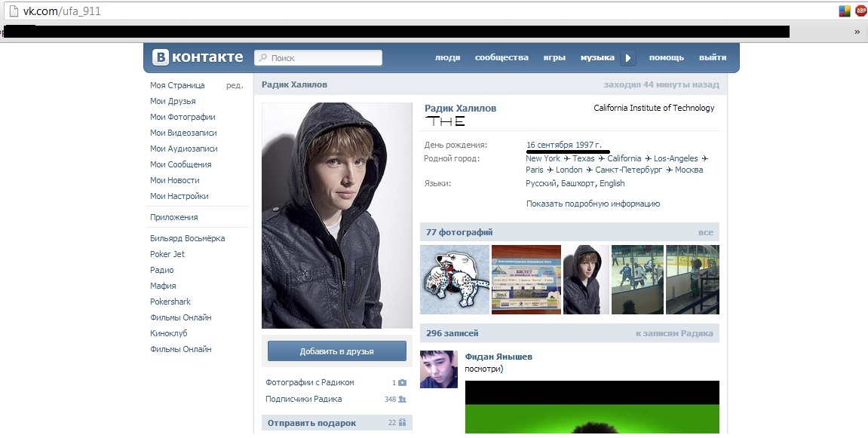Open Подписчики Радика list

pyautogui.click(x=303, y=400)
